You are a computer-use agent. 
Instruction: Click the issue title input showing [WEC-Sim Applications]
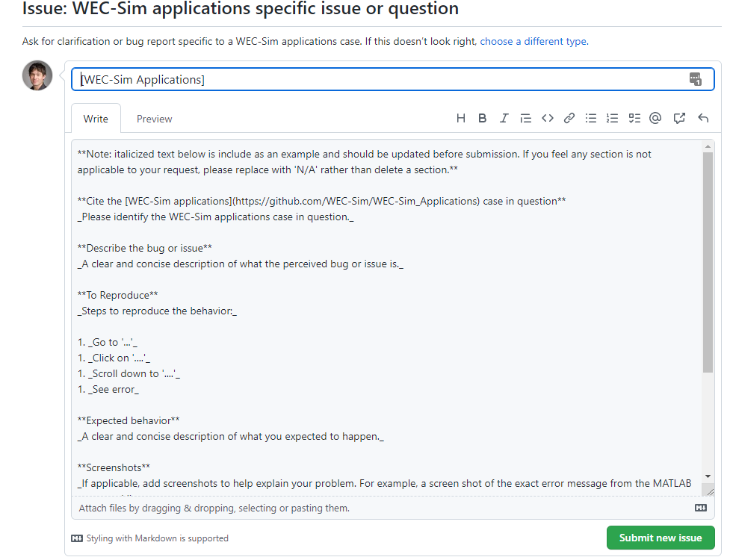pyautogui.click(x=299, y=78)
